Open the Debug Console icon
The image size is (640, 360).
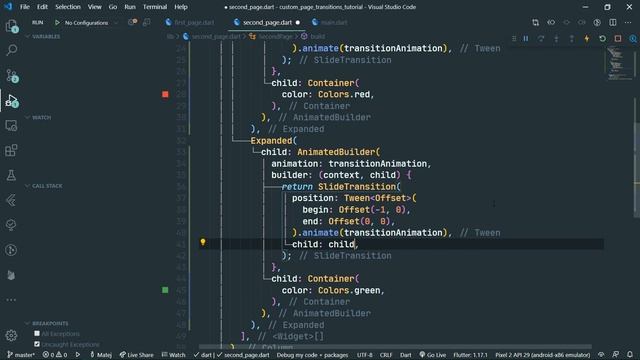[x=147, y=22]
